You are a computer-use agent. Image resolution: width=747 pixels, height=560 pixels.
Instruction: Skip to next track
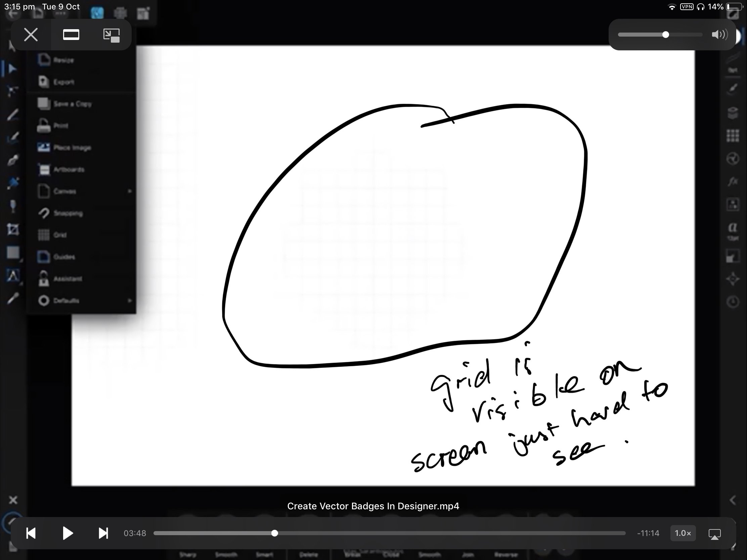coord(103,533)
